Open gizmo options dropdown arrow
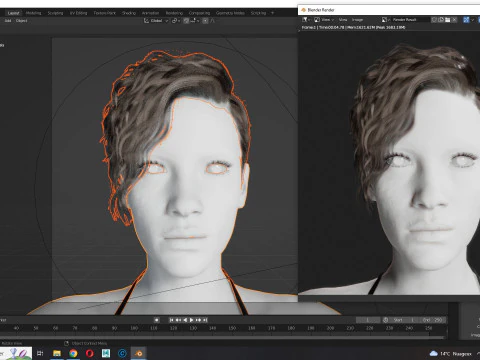 (473, 20)
